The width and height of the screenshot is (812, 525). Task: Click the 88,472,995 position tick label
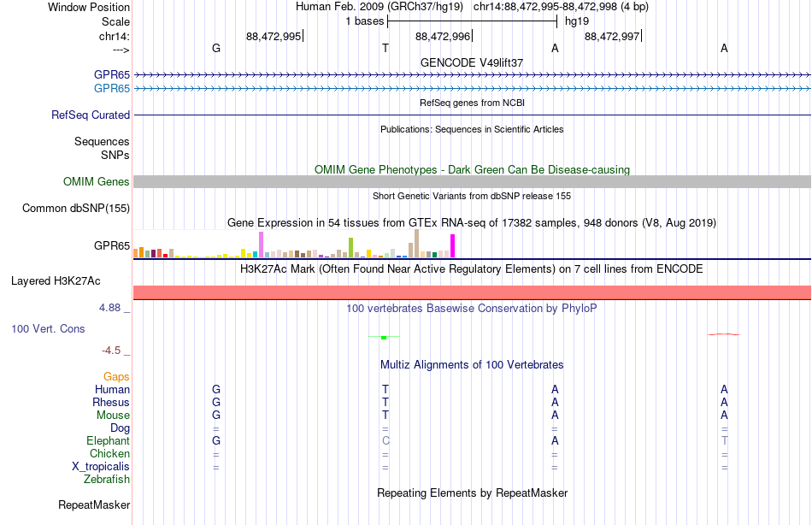click(274, 36)
